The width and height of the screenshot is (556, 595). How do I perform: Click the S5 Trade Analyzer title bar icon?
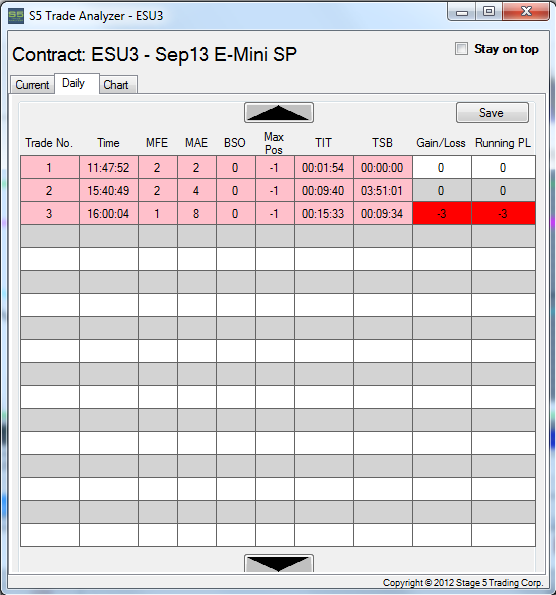(16, 16)
